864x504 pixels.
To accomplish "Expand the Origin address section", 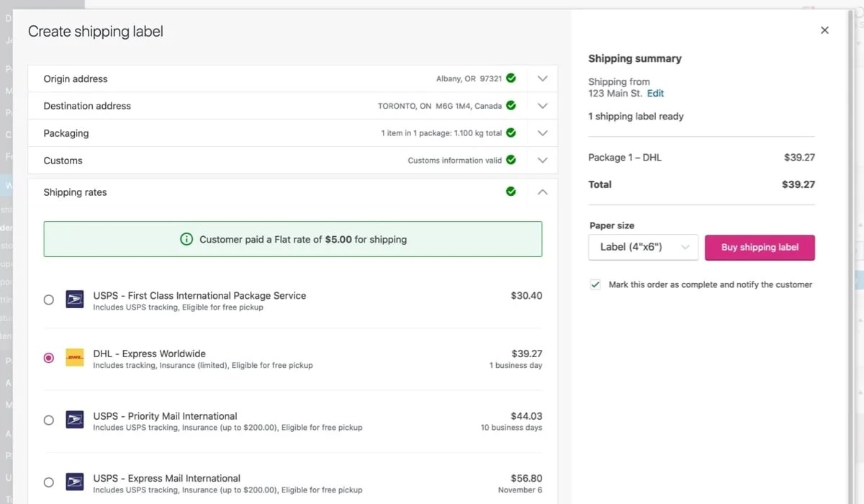I will 542,78.
